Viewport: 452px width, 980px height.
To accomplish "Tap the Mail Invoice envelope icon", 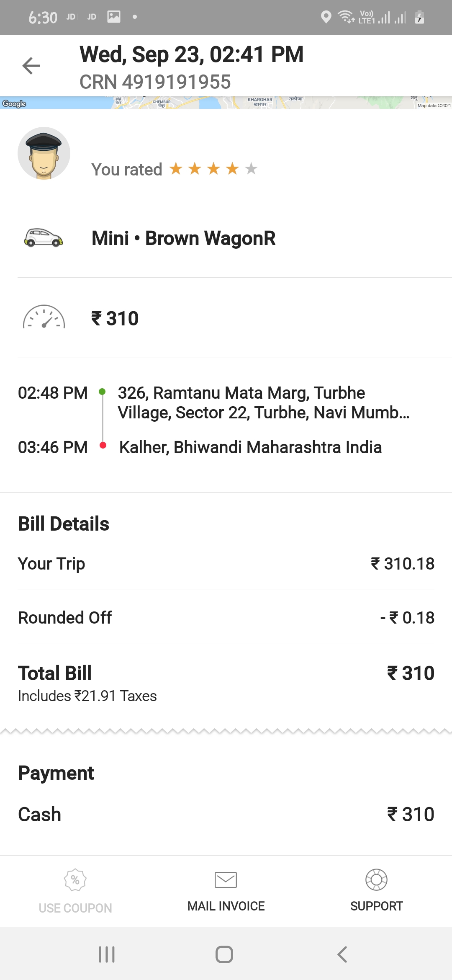I will tap(226, 879).
